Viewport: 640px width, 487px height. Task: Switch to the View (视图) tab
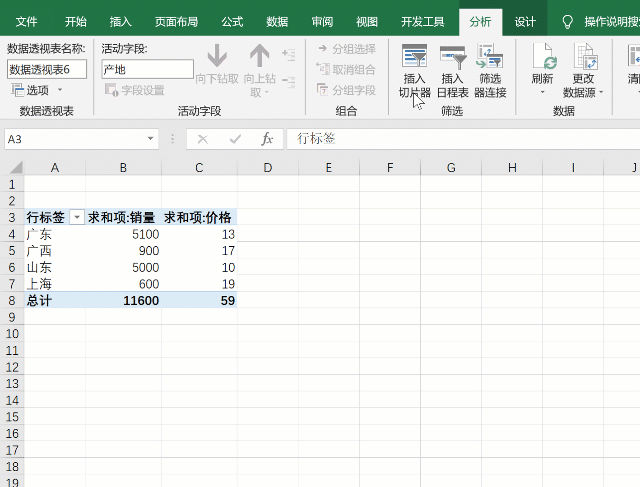pyautogui.click(x=367, y=22)
